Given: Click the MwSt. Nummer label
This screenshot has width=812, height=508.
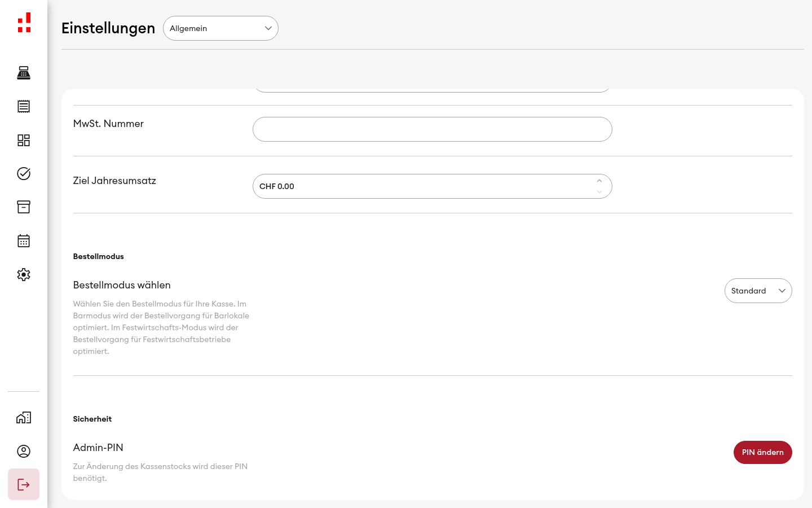Looking at the screenshot, I should pos(108,124).
